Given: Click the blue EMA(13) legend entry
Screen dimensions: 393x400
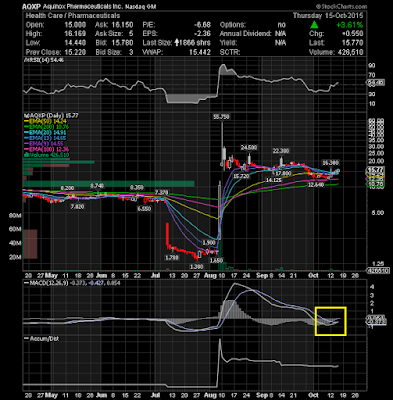Looking at the screenshot, I should (x=45, y=138).
